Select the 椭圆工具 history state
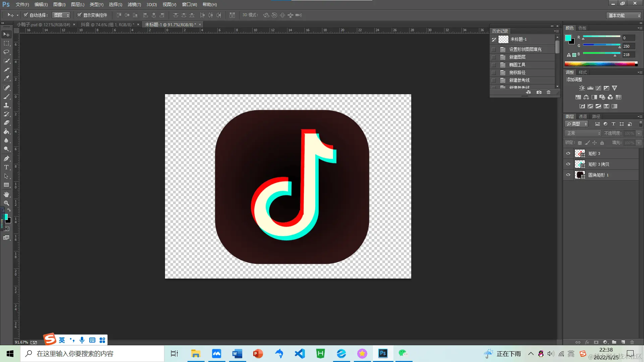 click(517, 65)
